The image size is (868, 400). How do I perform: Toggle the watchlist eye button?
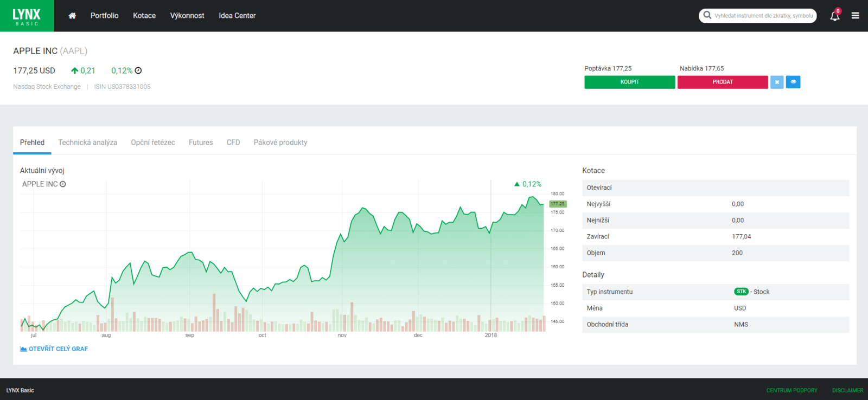[x=793, y=82]
